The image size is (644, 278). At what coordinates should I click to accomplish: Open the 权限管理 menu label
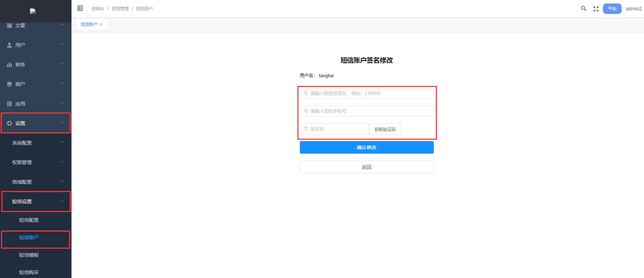click(22, 162)
